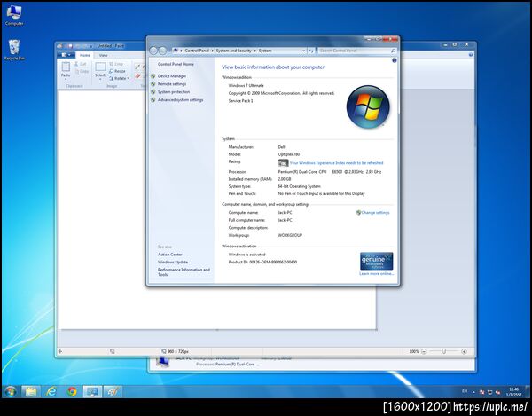The image size is (532, 416).
Task: Click Rotate dropdown in Paint
Action: [x=119, y=78]
